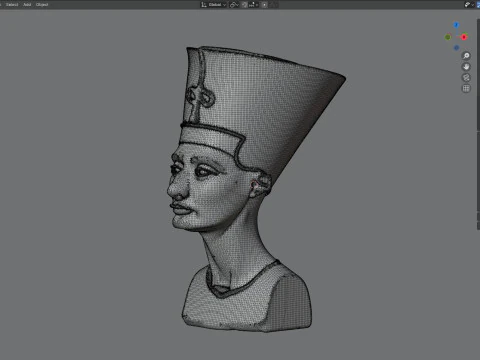The image size is (480, 360).
Task: Toggle the camera view button
Action: coord(466,78)
